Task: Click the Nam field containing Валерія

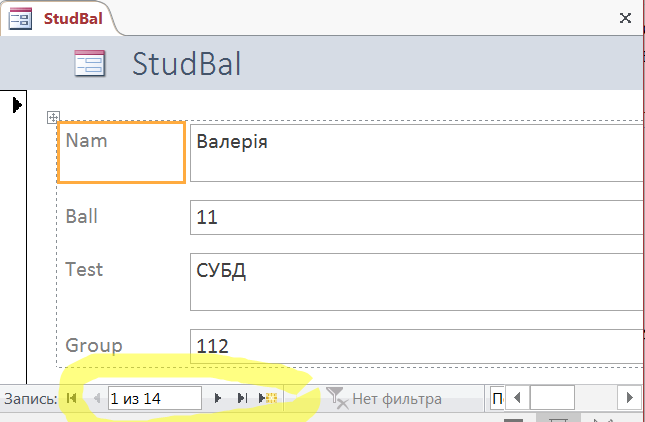Action: [416, 152]
